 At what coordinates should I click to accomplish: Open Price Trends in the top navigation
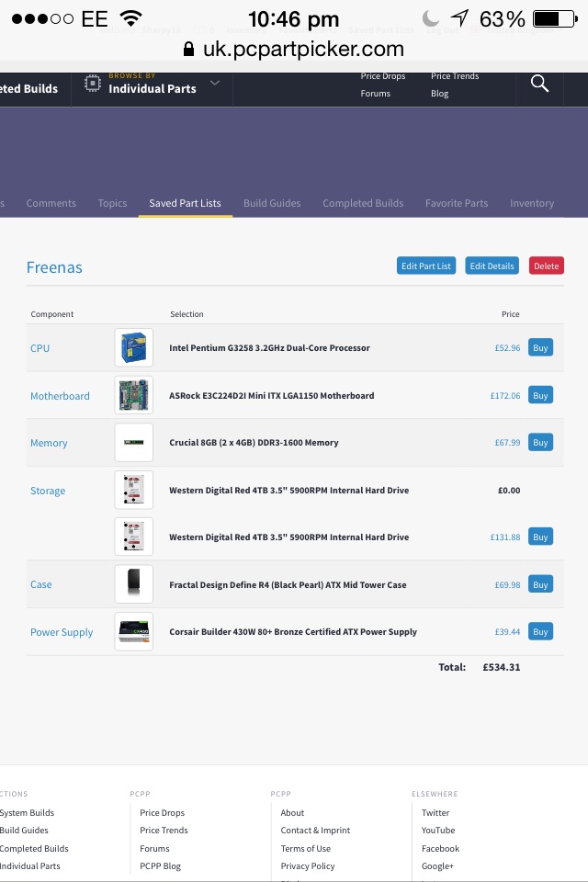coord(455,76)
